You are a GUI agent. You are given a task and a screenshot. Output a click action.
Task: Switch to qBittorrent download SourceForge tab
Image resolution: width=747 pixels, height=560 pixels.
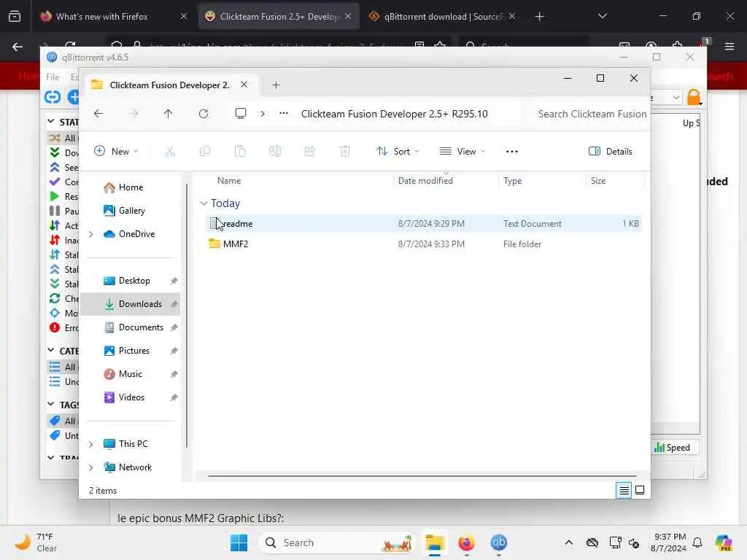pyautogui.click(x=442, y=16)
